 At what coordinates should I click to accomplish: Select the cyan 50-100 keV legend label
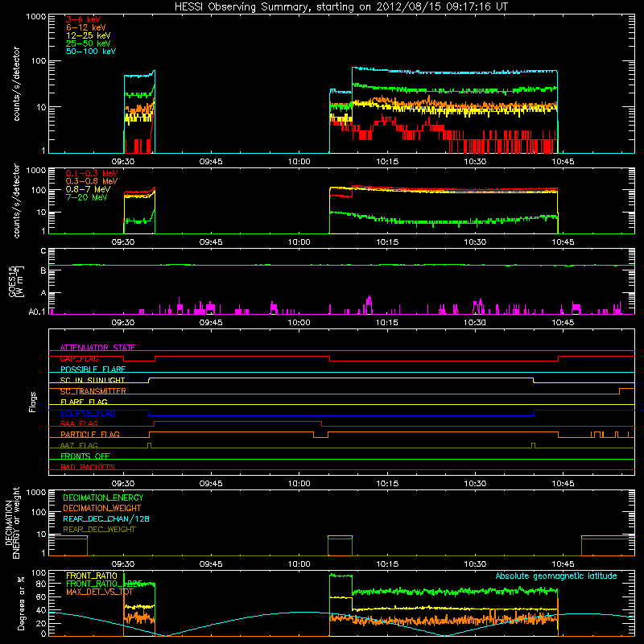[91, 52]
